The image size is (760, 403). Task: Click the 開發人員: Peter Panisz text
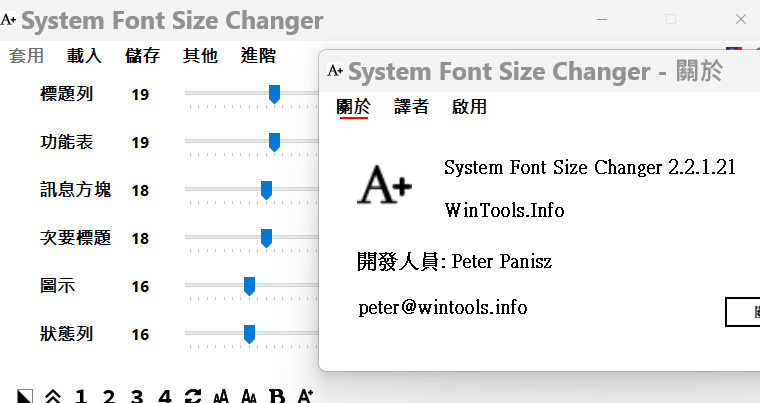pos(454,261)
